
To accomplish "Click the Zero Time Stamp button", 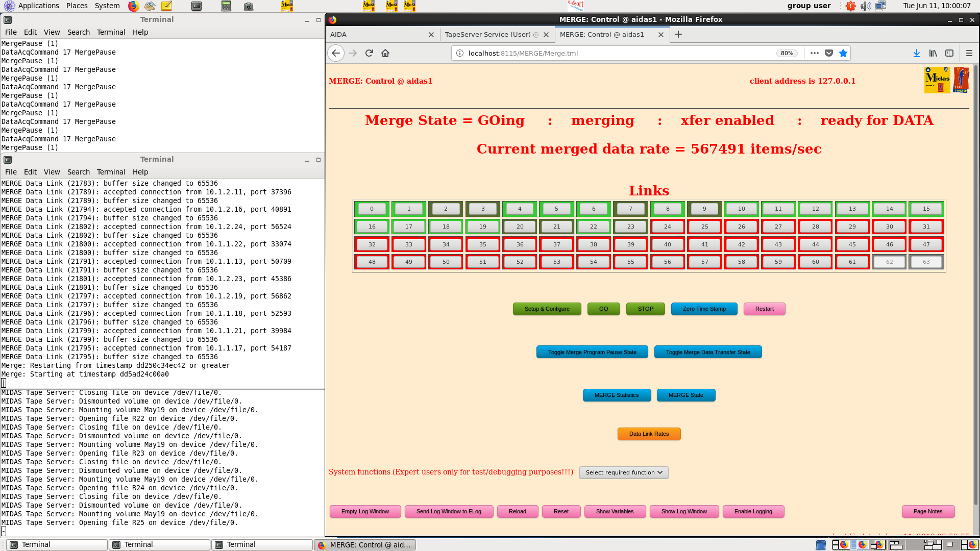I will [x=704, y=309].
